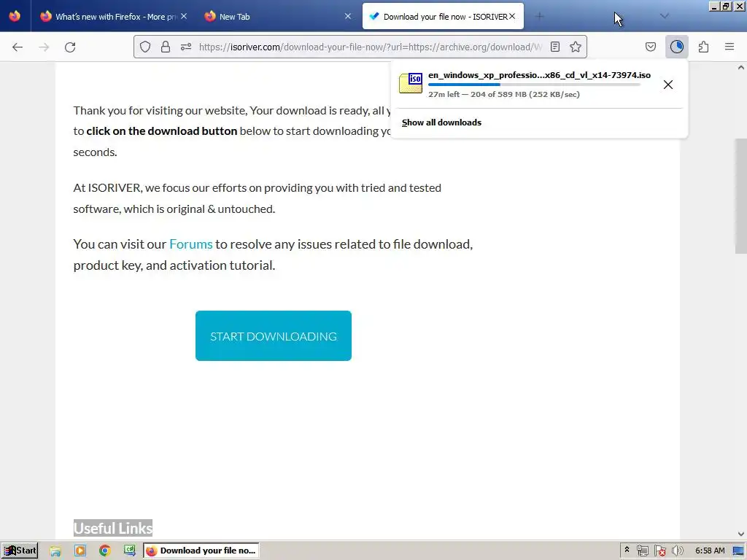Toggle reader view icon
747x560 pixels.
(x=555, y=47)
